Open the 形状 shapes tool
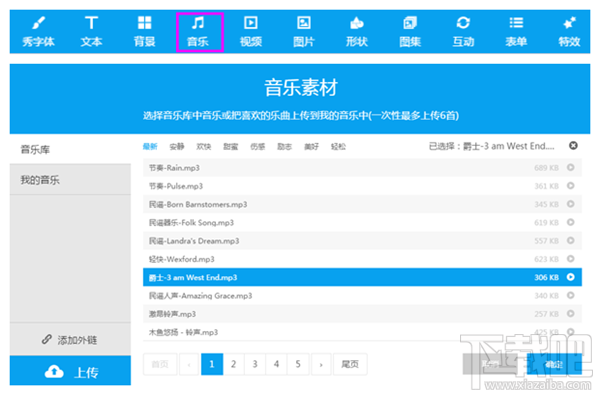Screen dimensions: 600x395 (x=357, y=32)
